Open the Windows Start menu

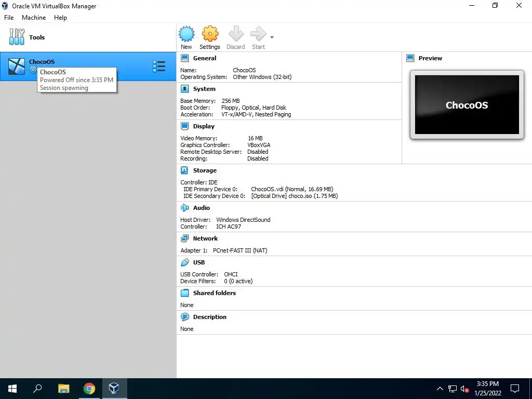click(12, 389)
